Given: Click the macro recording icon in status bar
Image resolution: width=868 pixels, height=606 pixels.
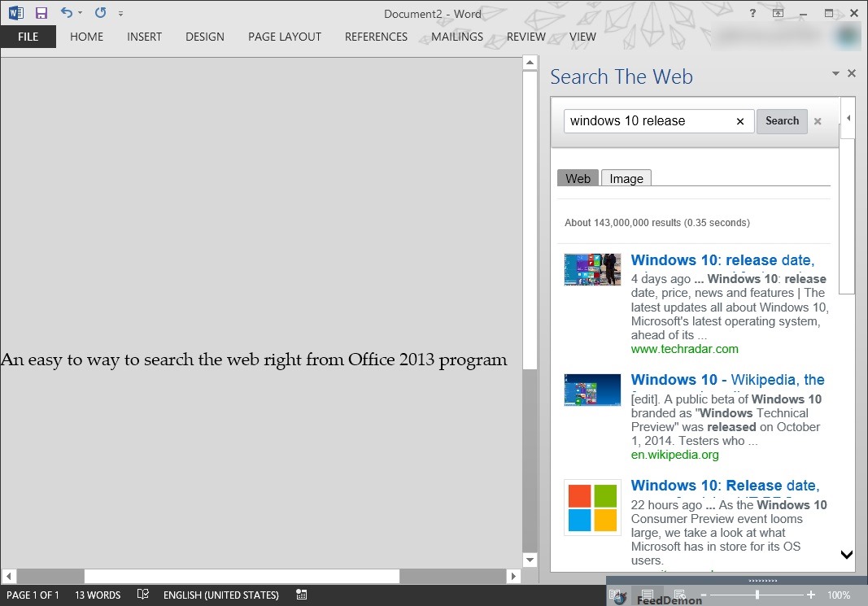Looking at the screenshot, I should 301,595.
